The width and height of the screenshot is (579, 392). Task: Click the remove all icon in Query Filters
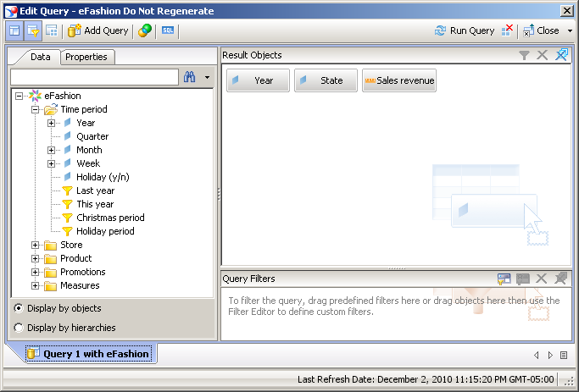(561, 279)
